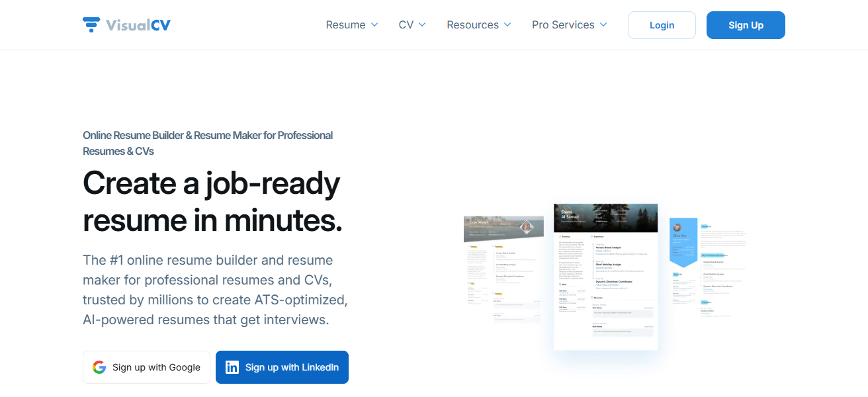Select the left resume template with beach header
This screenshot has width=868, height=397.
pyautogui.click(x=503, y=270)
